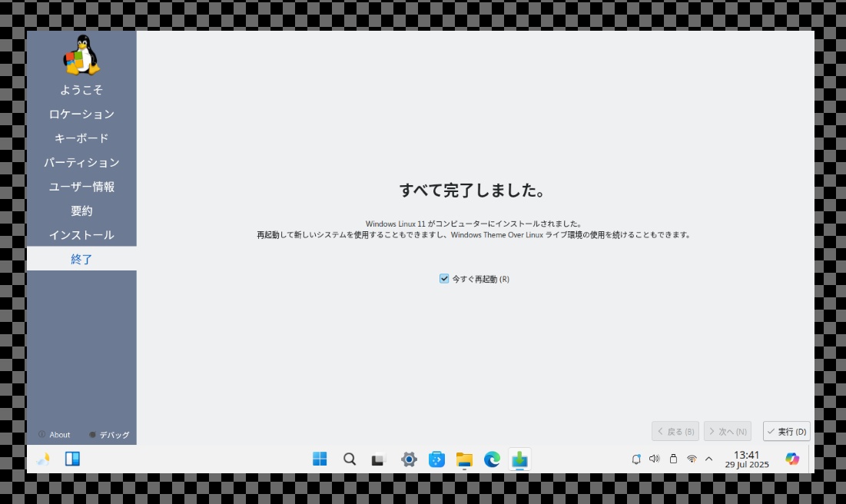Open the Copilot colorful icon
Viewport: 846px width, 504px height.
pos(792,459)
